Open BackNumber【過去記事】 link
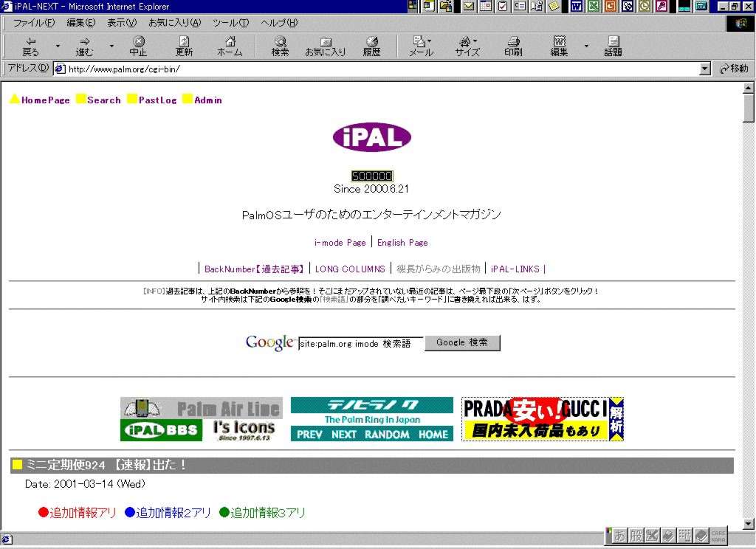The image size is (756, 549). [x=254, y=269]
